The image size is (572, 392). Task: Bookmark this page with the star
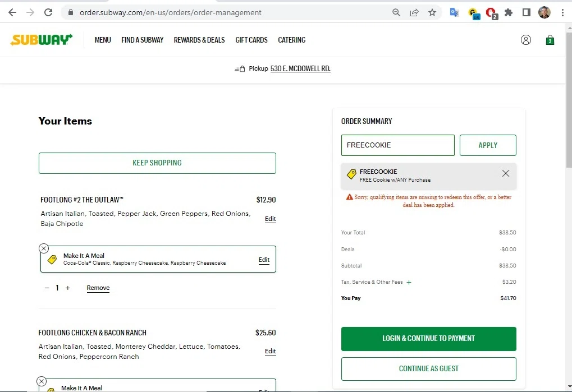click(432, 12)
